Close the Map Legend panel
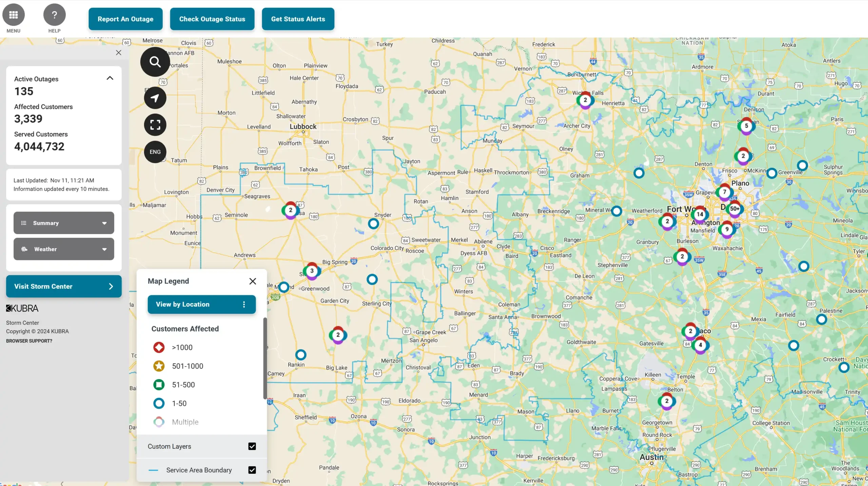 click(252, 281)
